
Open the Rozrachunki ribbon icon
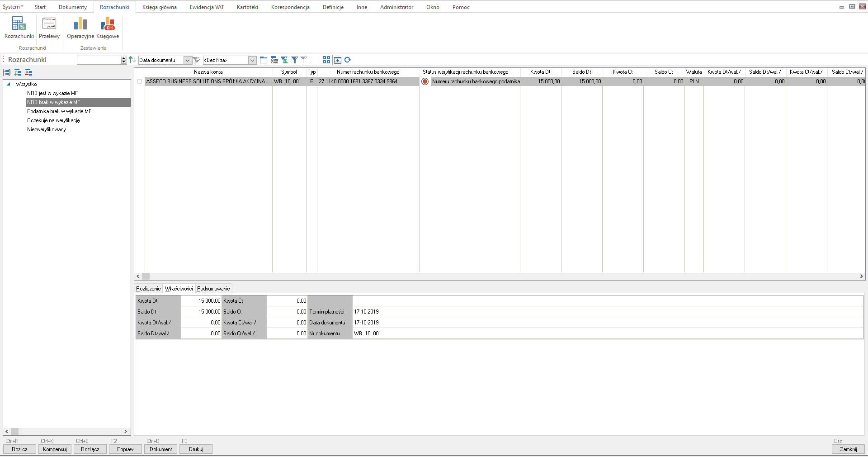[x=19, y=28]
